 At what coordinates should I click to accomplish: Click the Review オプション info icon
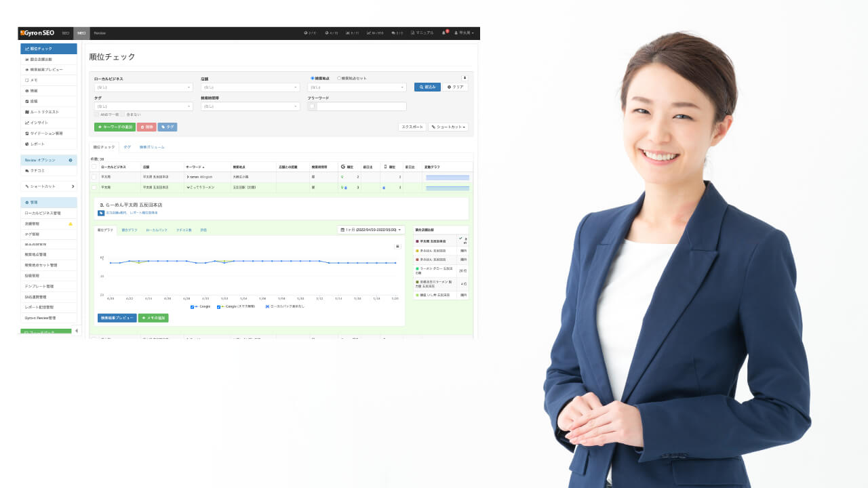pyautogui.click(x=71, y=160)
